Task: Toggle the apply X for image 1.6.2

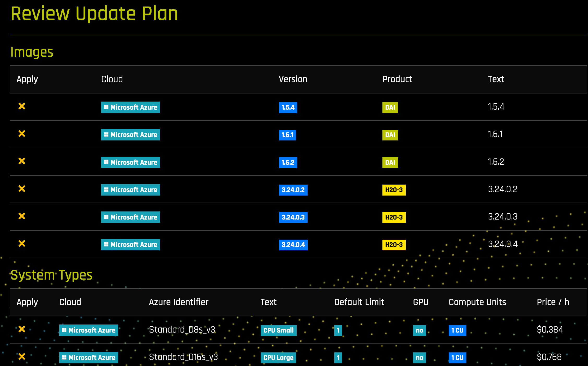Action: click(22, 161)
